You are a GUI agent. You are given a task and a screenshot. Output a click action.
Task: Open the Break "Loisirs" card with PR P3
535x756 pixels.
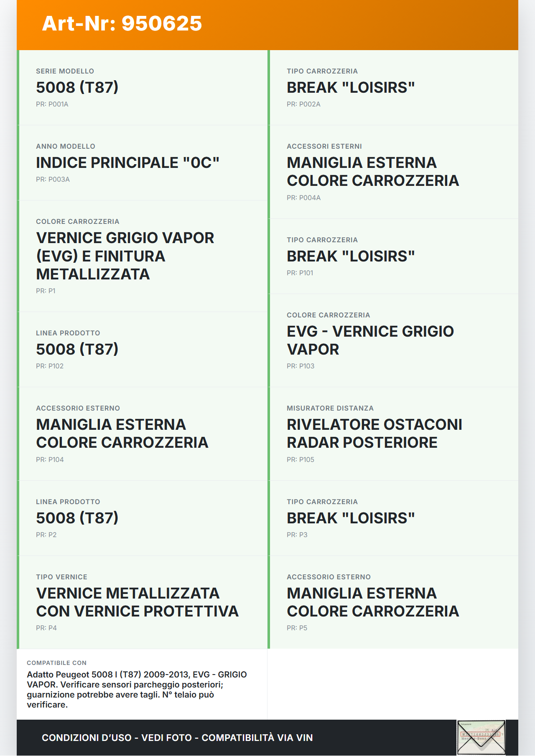click(x=394, y=518)
